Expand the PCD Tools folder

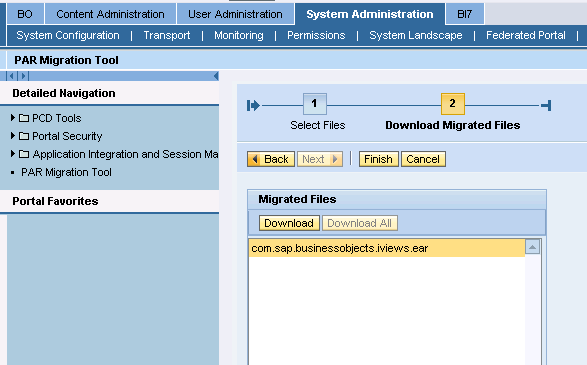coord(13,118)
